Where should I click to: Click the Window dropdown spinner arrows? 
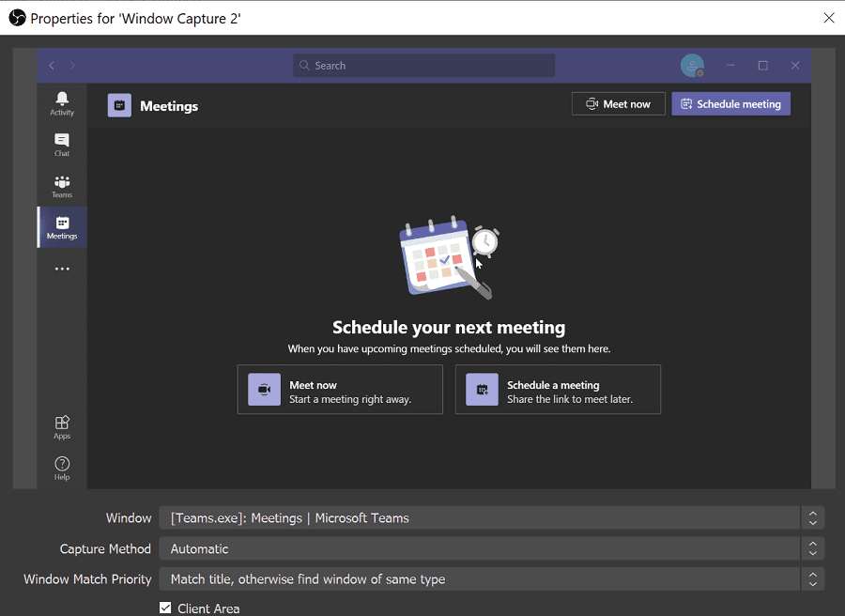(x=813, y=518)
